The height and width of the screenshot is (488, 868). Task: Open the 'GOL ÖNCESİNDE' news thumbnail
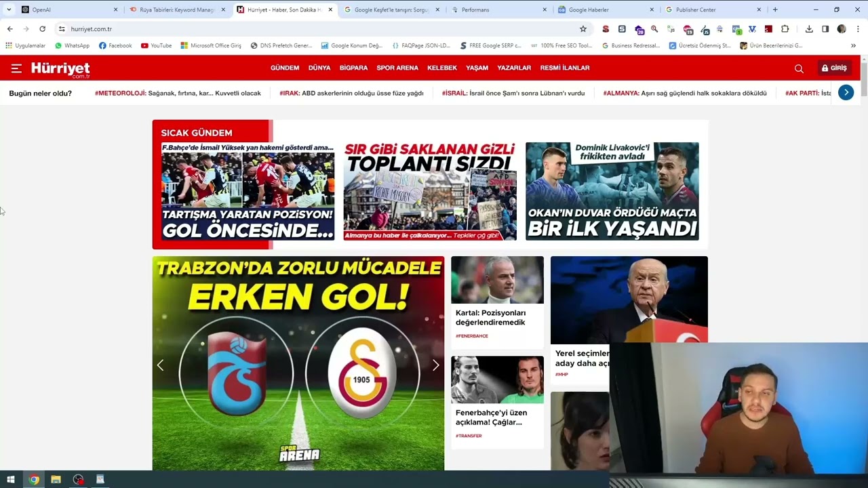(248, 191)
